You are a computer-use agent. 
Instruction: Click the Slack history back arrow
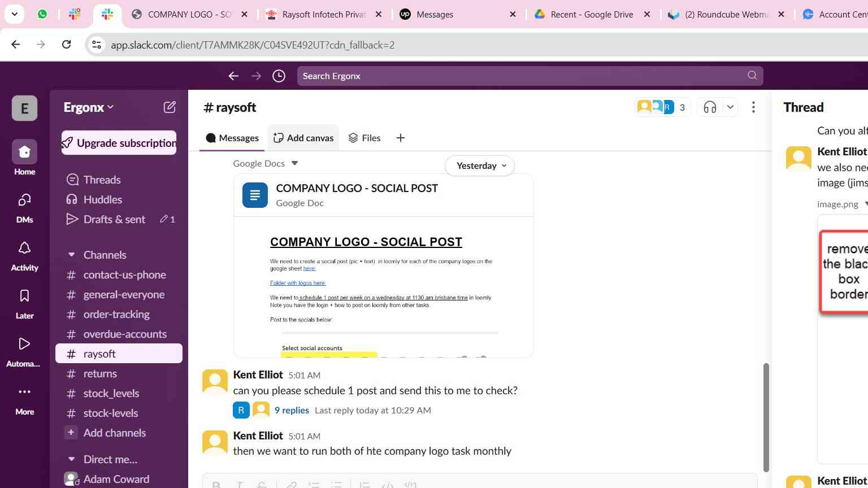click(x=233, y=76)
